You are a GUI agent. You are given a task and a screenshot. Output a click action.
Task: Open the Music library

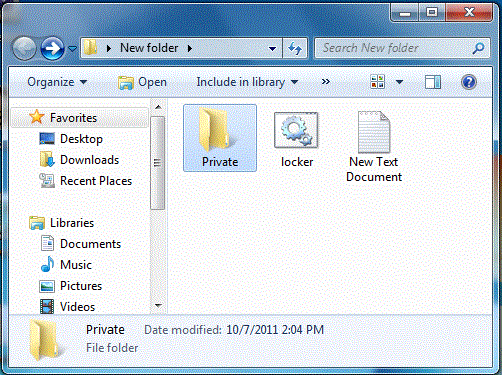(76, 265)
